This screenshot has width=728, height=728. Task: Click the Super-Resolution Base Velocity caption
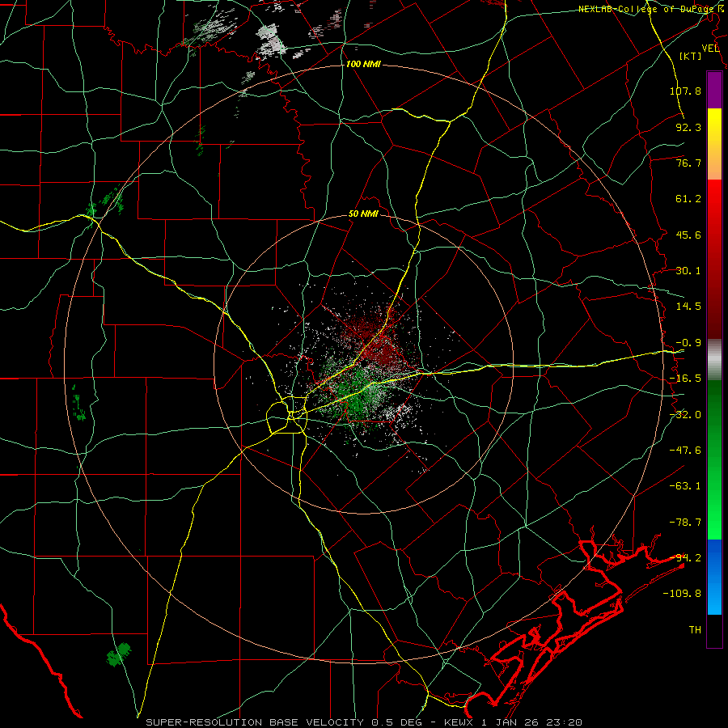363,722
